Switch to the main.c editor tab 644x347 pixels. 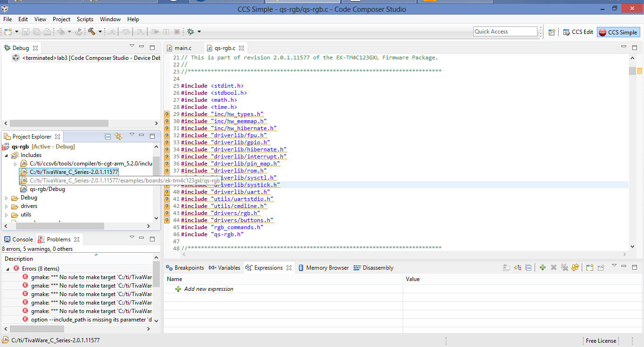point(183,48)
